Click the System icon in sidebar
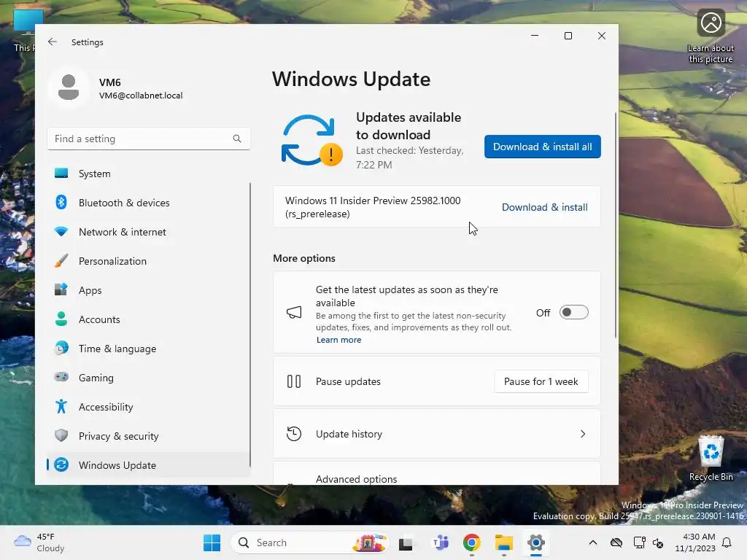This screenshot has height=560, width=747. point(61,174)
